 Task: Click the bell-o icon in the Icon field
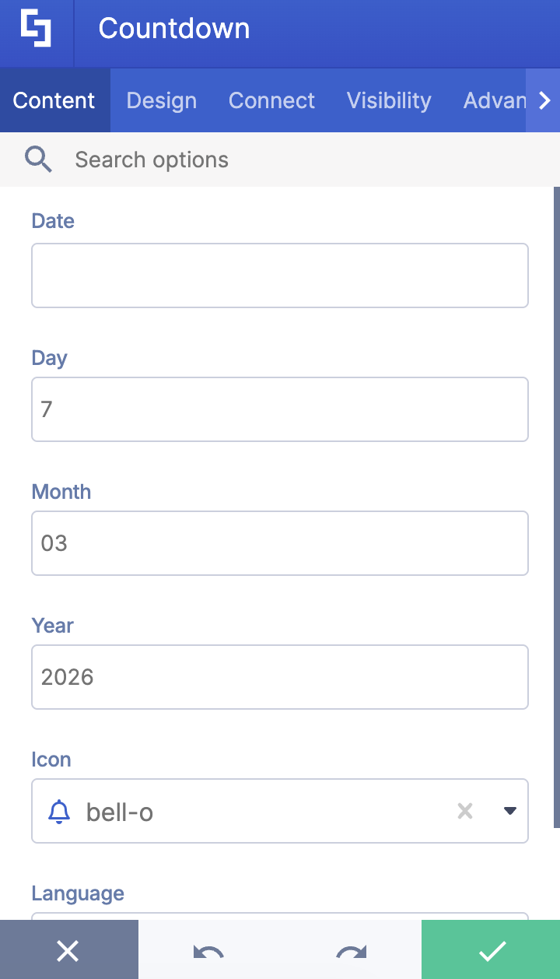(x=58, y=811)
